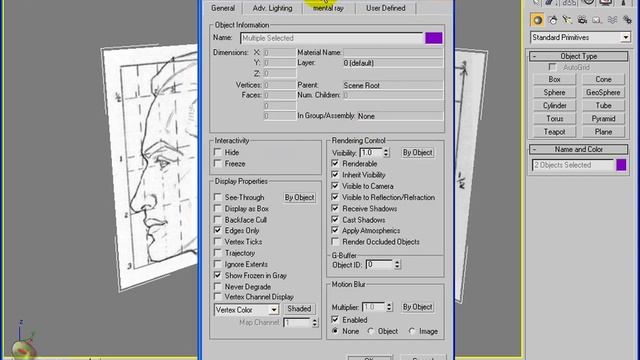Check the Freeze checkbox
This screenshot has width=640, height=360.
click(x=218, y=164)
